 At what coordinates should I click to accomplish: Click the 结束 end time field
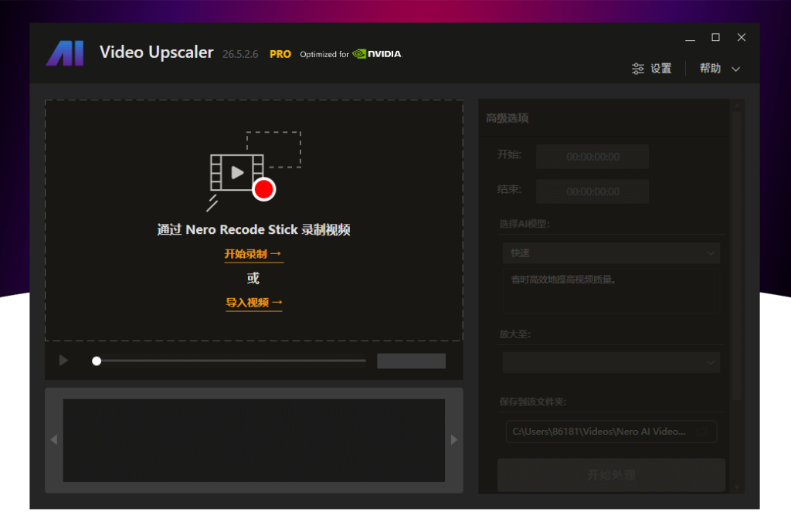coord(592,191)
